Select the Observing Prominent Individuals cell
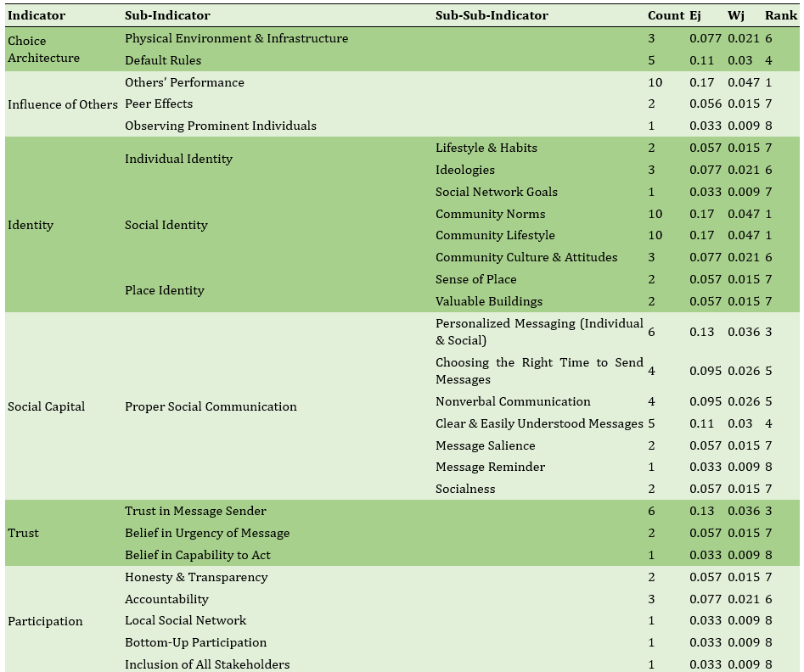This screenshot has height=672, width=804. (x=221, y=126)
